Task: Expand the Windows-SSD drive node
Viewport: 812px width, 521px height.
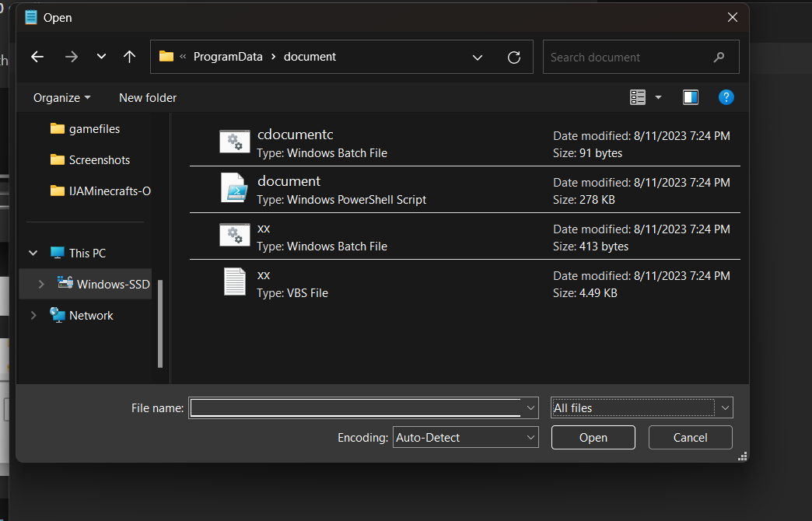Action: (x=41, y=284)
